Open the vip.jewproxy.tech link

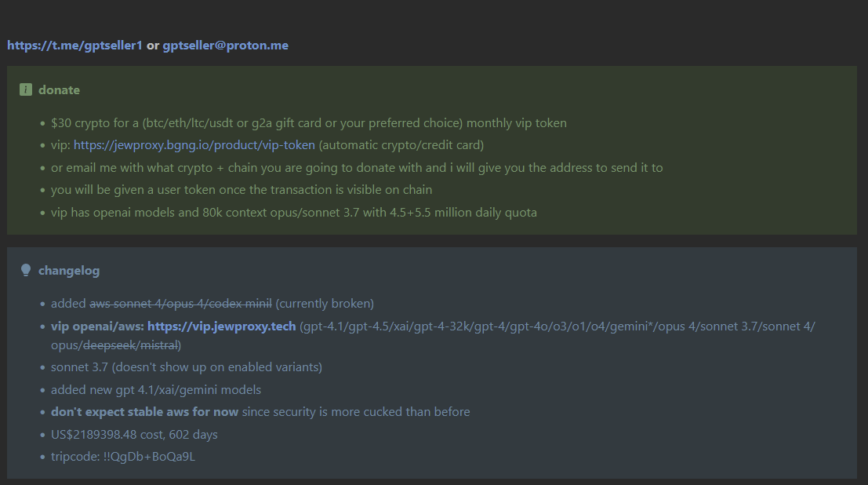click(221, 326)
